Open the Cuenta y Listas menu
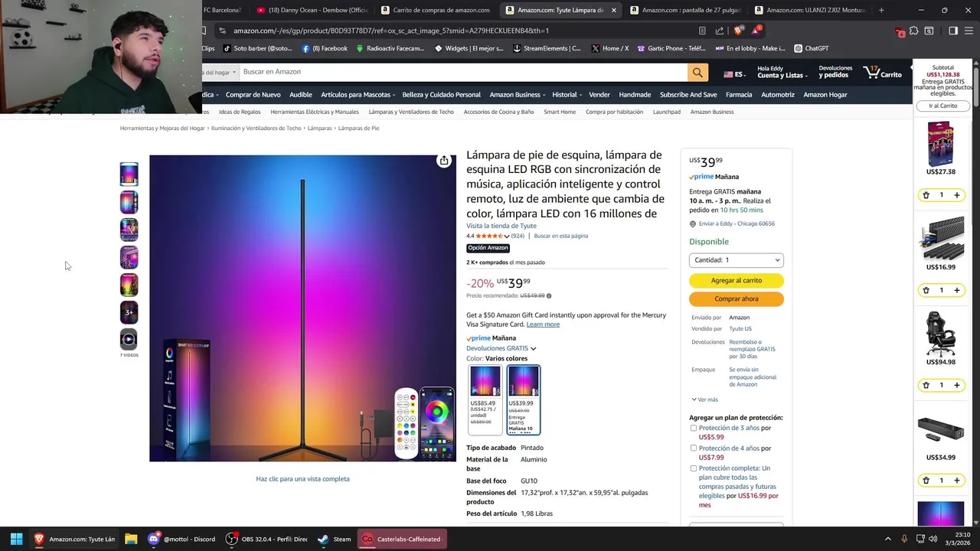 click(782, 72)
